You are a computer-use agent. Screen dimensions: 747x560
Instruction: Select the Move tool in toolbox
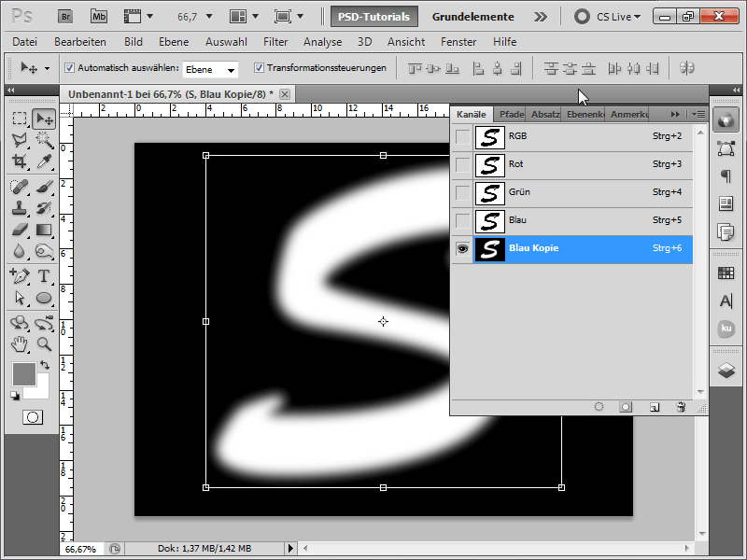[x=44, y=119]
